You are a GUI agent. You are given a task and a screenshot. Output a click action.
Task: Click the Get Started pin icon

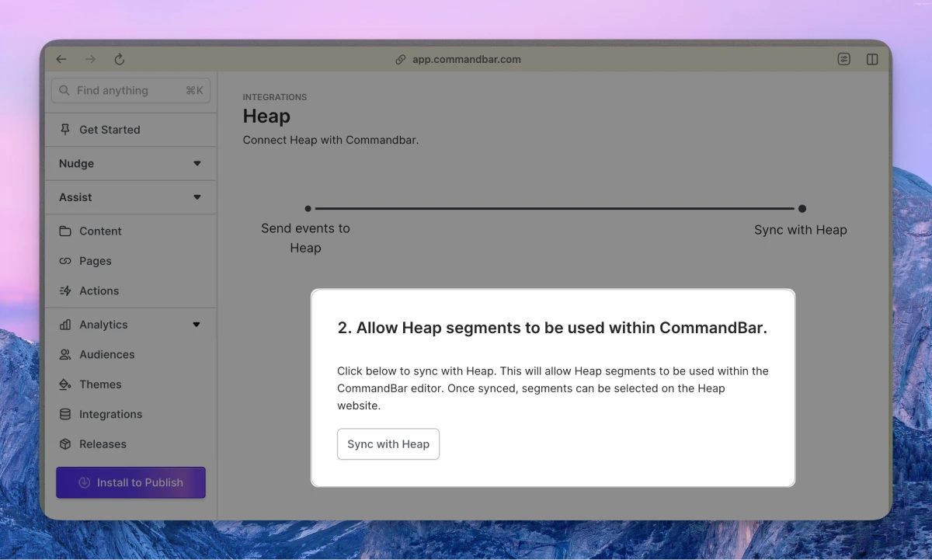(65, 130)
